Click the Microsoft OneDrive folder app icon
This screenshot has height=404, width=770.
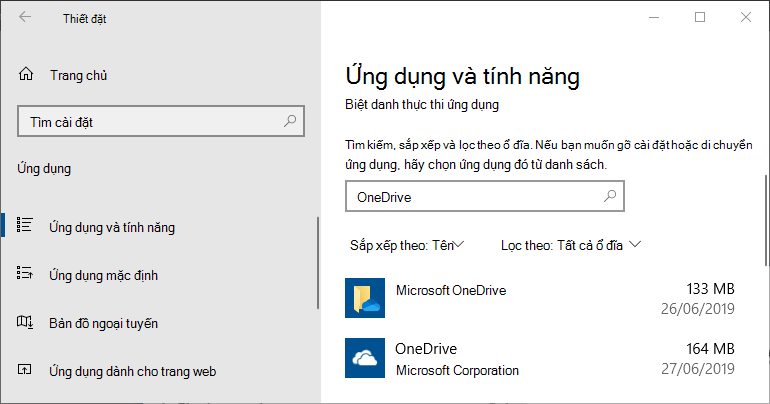point(365,298)
